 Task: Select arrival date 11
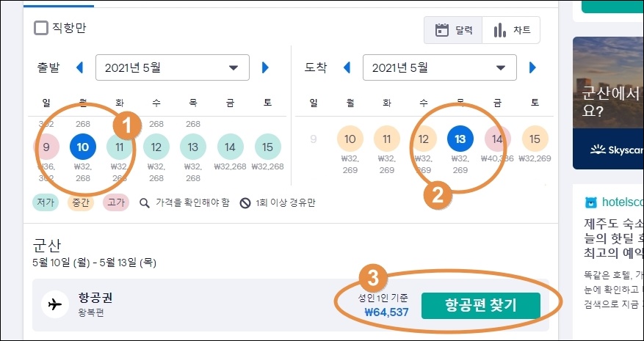(x=387, y=139)
